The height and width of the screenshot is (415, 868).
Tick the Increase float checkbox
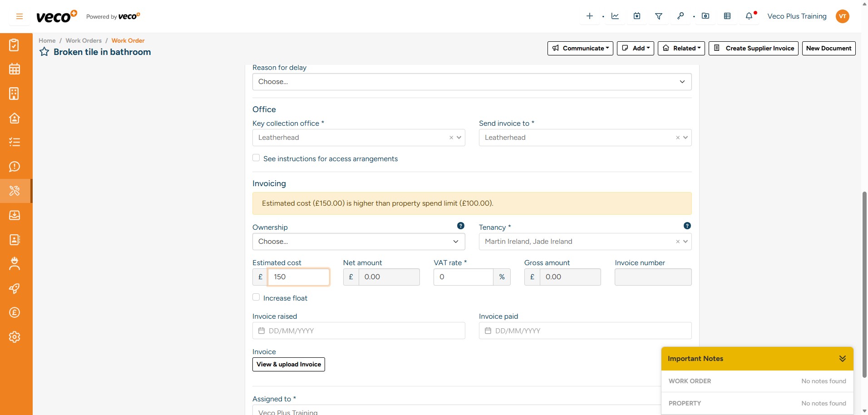256,297
